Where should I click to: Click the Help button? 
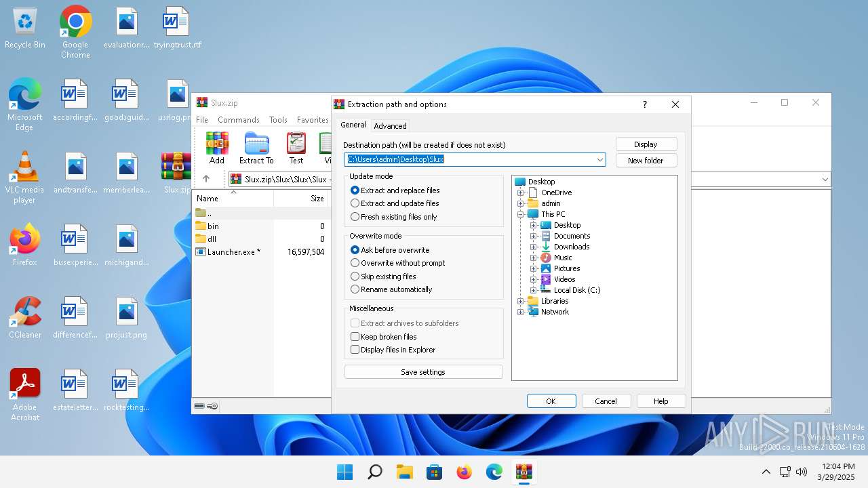661,401
